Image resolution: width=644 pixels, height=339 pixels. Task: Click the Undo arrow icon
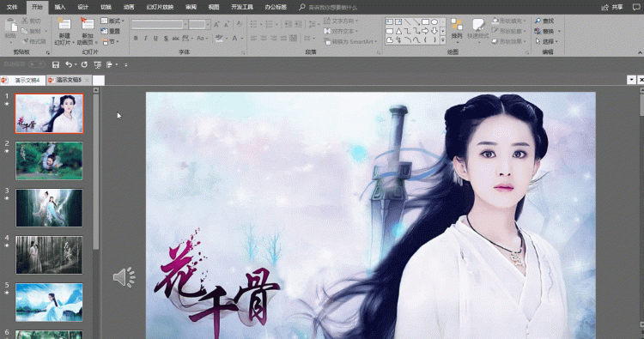pos(69,64)
